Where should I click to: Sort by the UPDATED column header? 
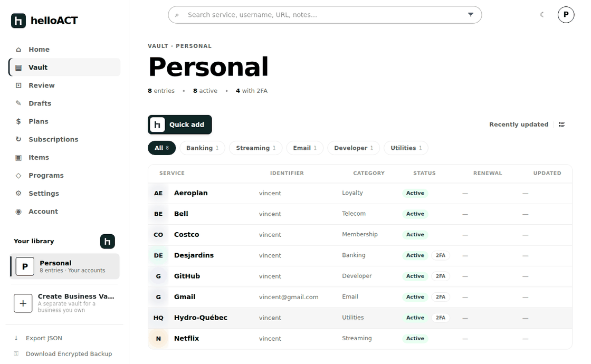click(547, 174)
